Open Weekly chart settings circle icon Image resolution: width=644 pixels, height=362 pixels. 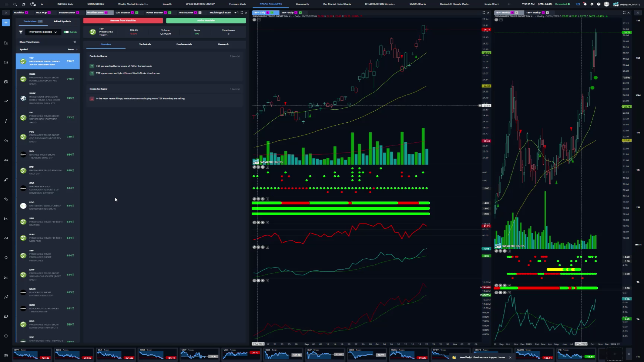tap(496, 20)
